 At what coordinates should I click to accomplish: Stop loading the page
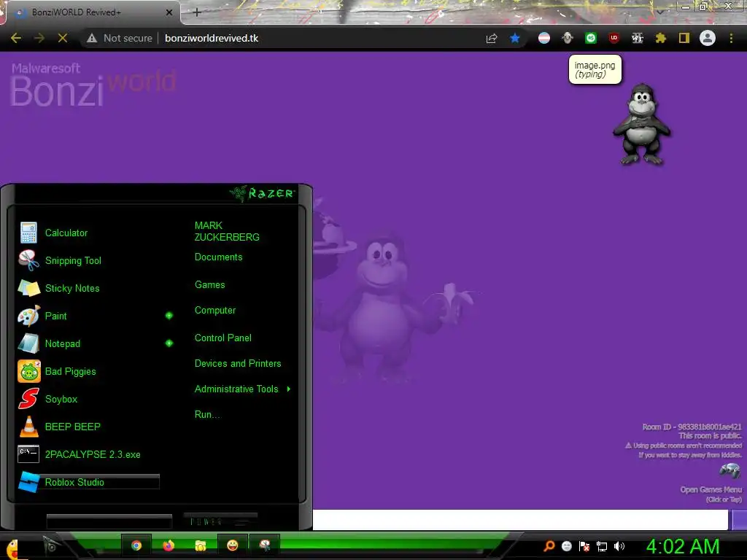pos(63,38)
